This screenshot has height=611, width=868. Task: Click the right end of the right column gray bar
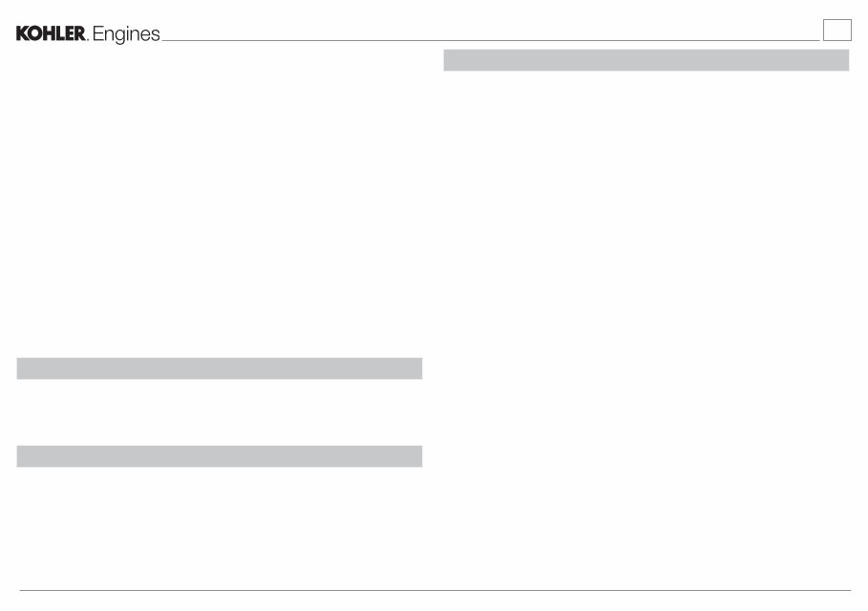(x=846, y=60)
